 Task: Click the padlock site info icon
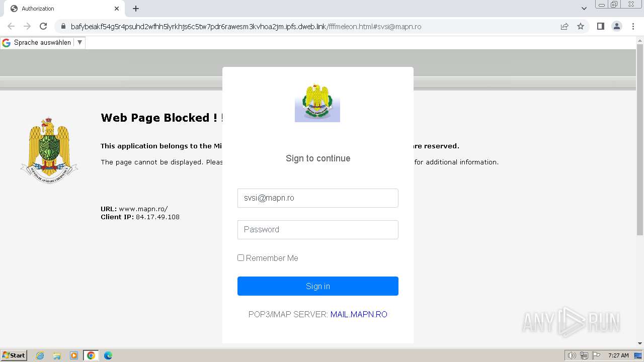[x=63, y=26]
